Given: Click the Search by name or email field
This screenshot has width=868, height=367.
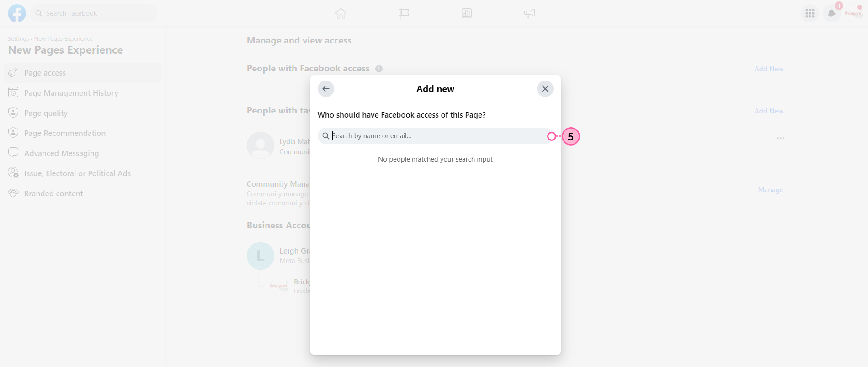Looking at the screenshot, I should click(435, 136).
